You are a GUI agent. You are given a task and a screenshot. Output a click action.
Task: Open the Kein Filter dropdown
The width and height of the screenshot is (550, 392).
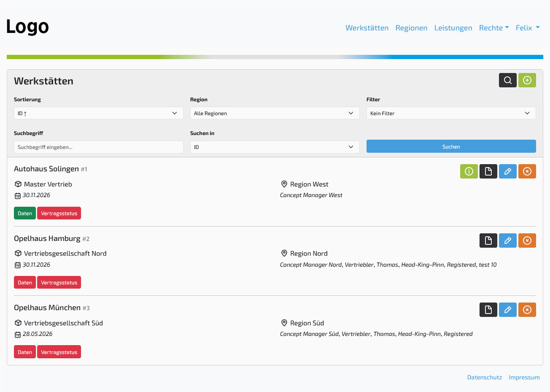click(x=451, y=113)
